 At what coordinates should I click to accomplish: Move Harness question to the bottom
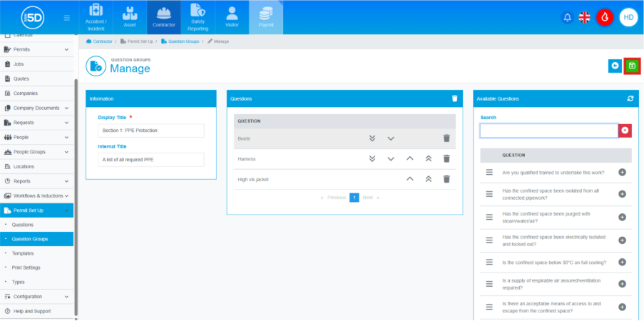pos(372,159)
